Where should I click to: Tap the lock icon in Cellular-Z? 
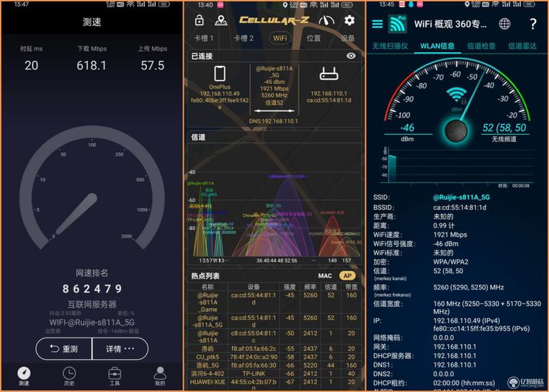(199, 21)
